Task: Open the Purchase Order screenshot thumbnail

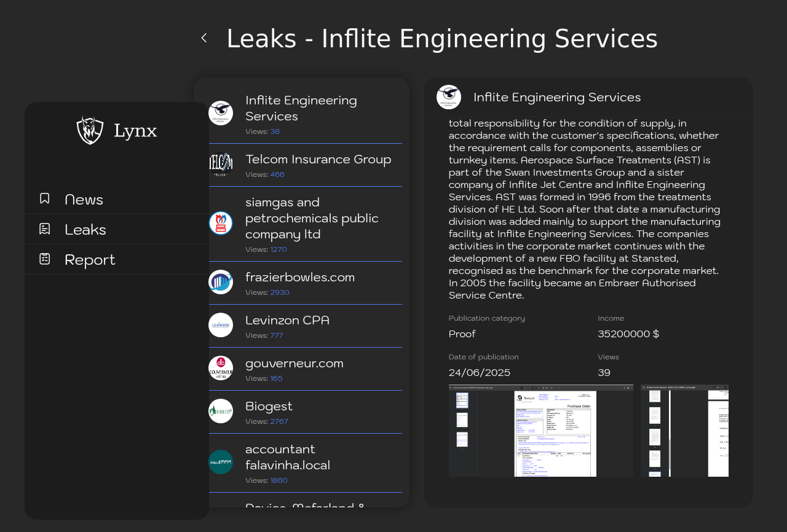Action: tap(541, 431)
